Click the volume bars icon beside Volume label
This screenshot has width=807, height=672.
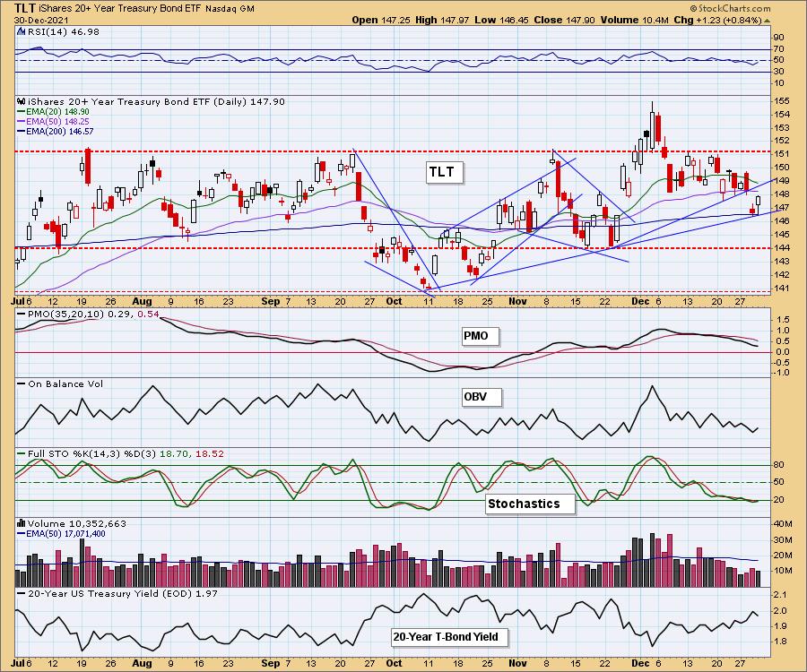(22, 523)
